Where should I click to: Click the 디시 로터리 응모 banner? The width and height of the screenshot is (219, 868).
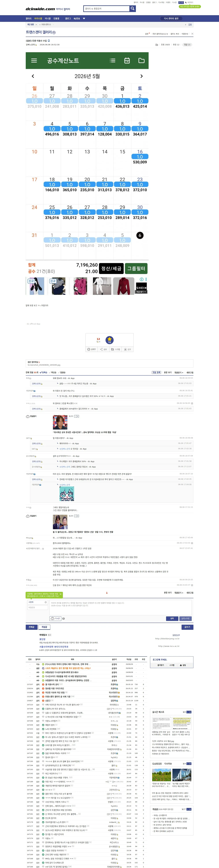(171, 19)
